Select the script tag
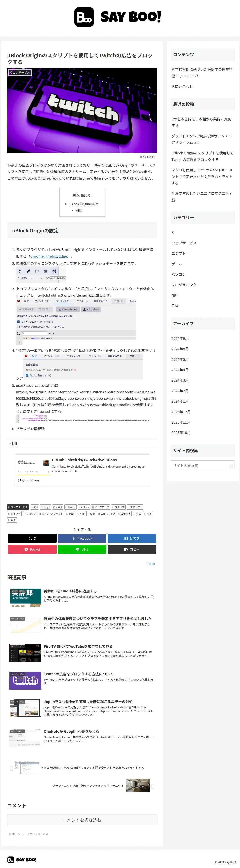 click(58, 507)
